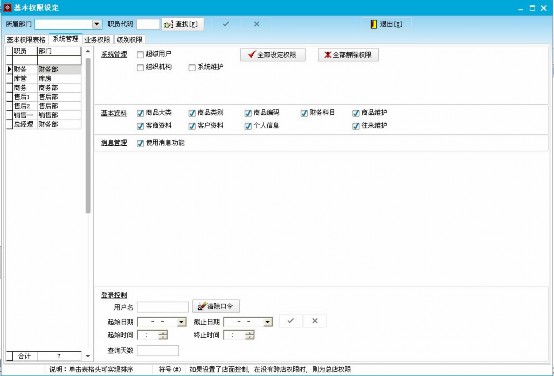
Task: Click the 全部删除权限 button
Action: click(x=348, y=55)
